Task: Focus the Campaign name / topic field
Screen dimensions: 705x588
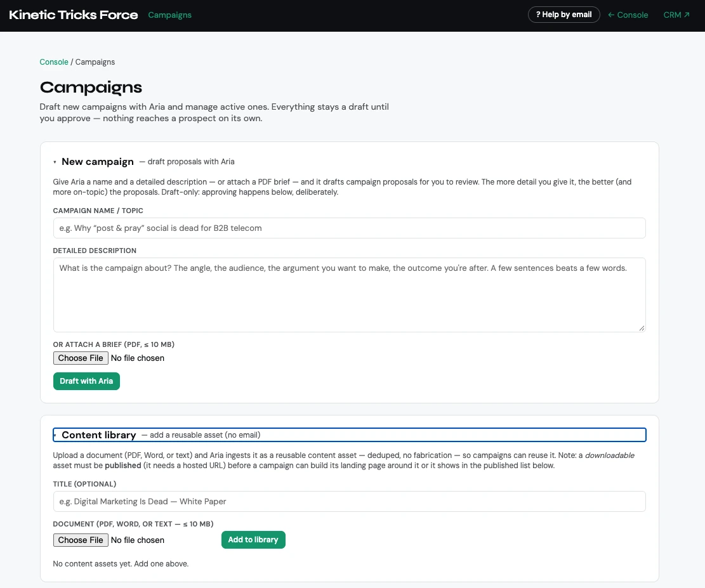Action: tap(350, 228)
